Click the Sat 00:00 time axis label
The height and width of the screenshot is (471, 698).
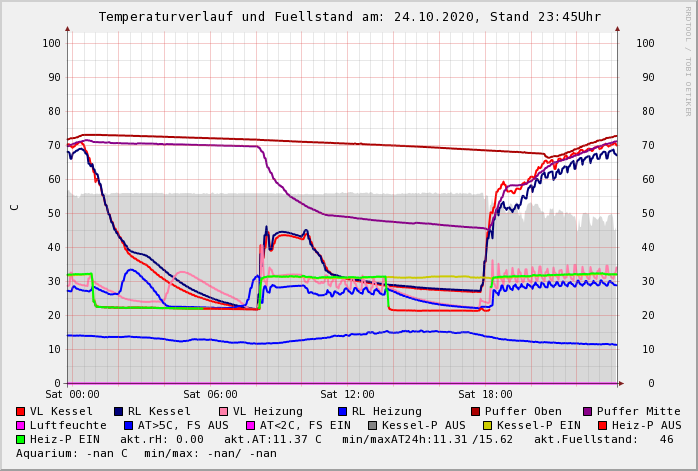[72, 395]
